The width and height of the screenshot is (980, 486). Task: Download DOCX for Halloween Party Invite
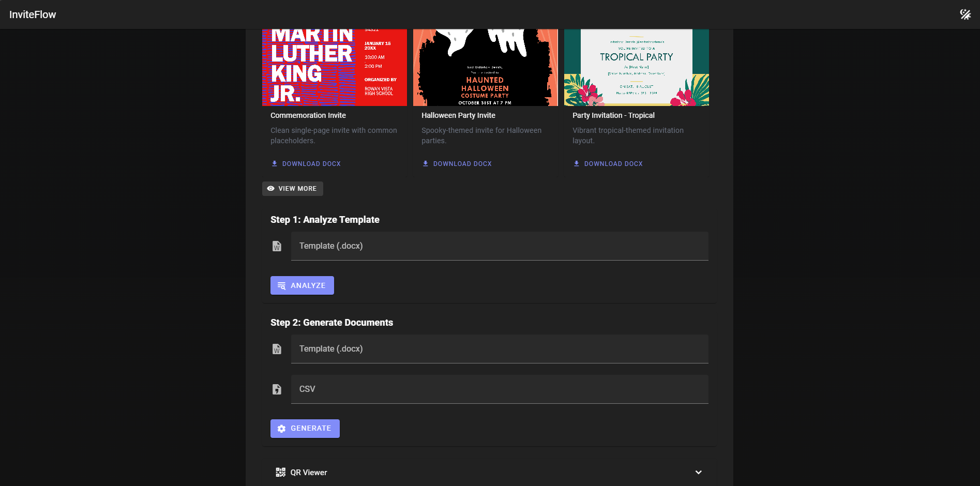(x=457, y=164)
